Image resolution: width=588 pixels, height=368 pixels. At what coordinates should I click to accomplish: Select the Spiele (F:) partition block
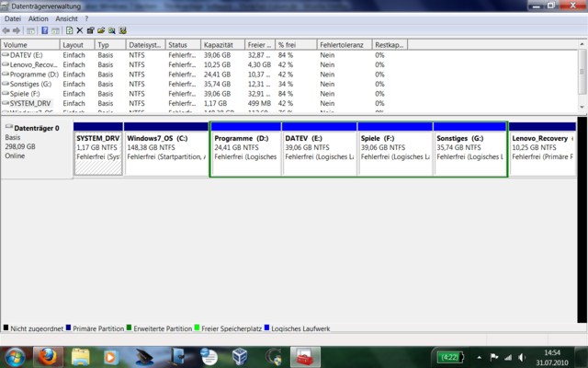click(x=395, y=149)
